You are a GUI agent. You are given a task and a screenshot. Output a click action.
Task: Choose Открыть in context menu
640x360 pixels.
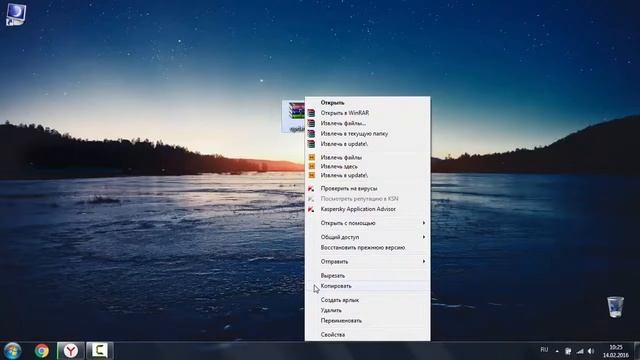[x=367, y=102]
